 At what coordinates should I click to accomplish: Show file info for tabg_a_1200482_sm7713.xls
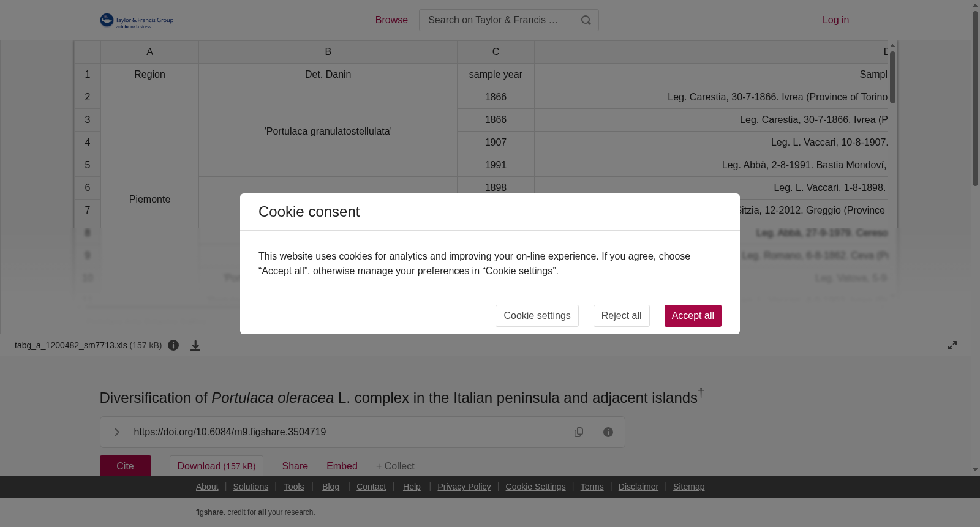173,345
